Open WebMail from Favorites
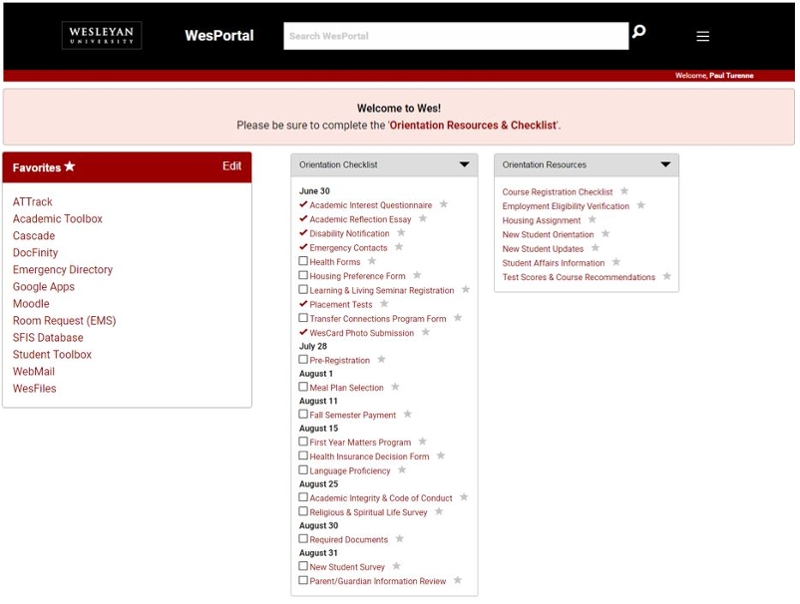Screen dimensions: 800x604 point(34,371)
